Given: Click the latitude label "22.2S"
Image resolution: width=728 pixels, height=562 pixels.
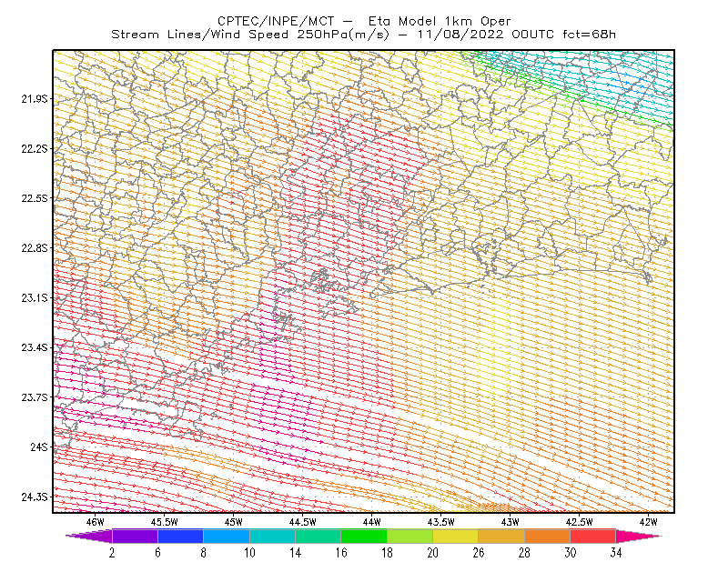Looking at the screenshot, I should tap(35, 148).
